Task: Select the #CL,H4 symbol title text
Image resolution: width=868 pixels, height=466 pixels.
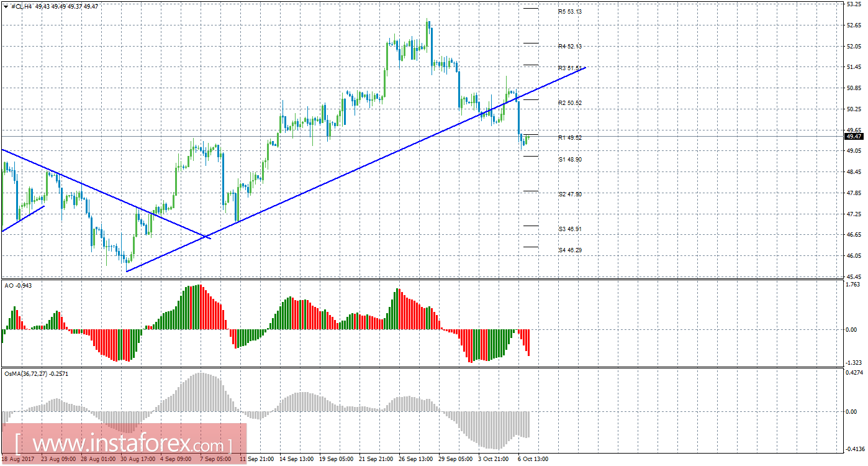Action: [x=22, y=6]
